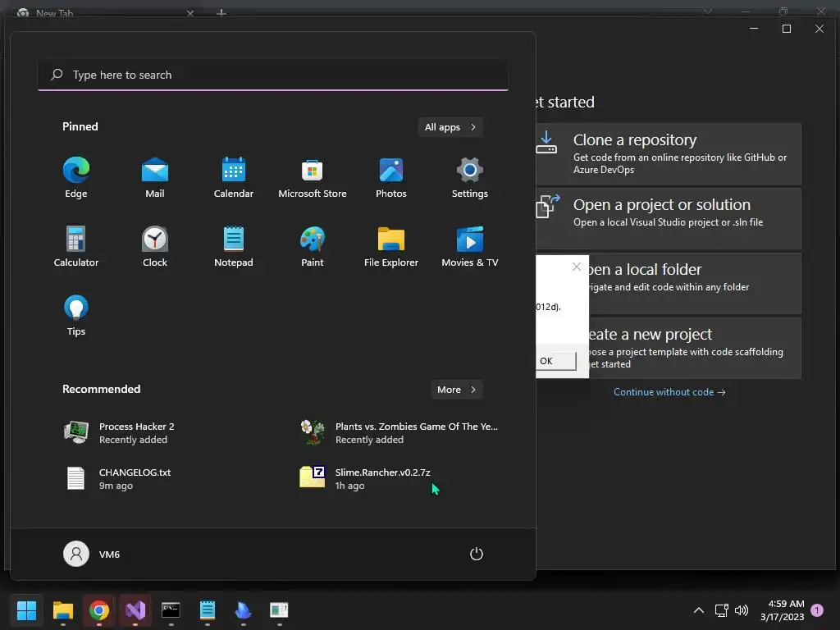Open the Calculator app

coord(76,247)
